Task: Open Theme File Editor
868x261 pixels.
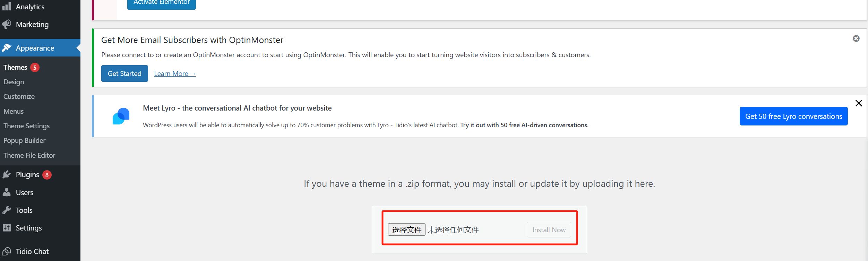Action: 29,155
